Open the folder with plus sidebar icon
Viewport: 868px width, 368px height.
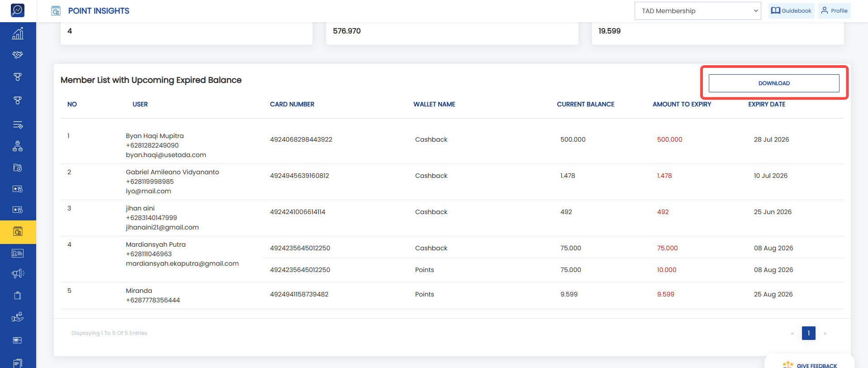tap(18, 168)
